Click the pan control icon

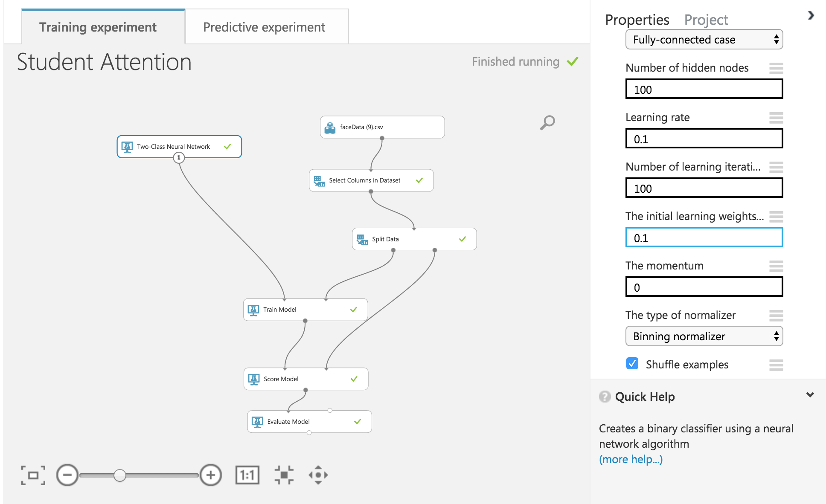tap(318, 475)
